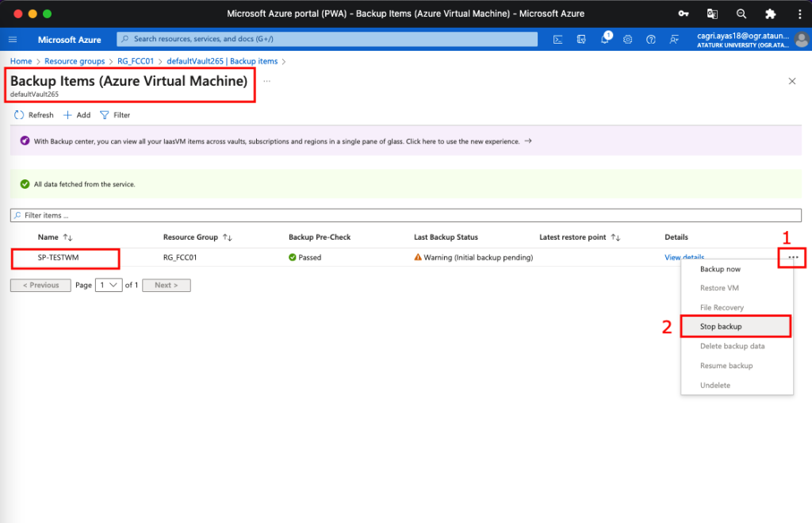Image resolution: width=812 pixels, height=523 pixels.
Task: Click the RG_FCC01 breadcrumb link
Action: tap(136, 61)
